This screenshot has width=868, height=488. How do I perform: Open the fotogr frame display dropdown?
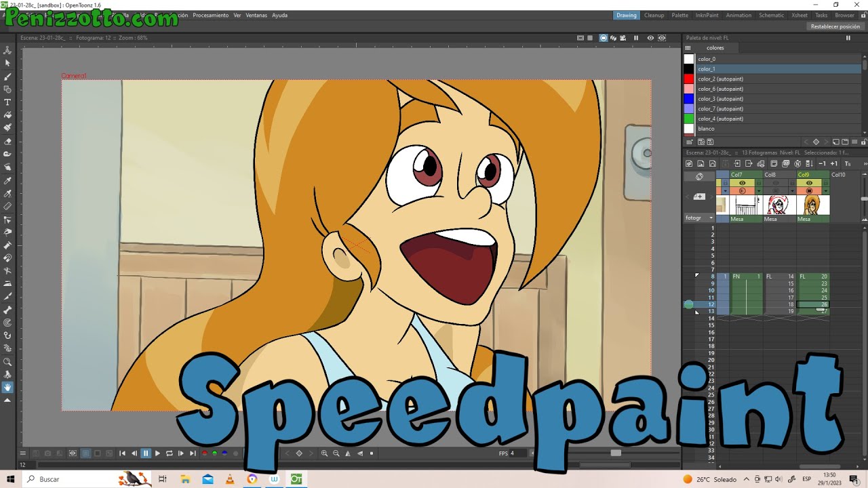[x=699, y=218]
